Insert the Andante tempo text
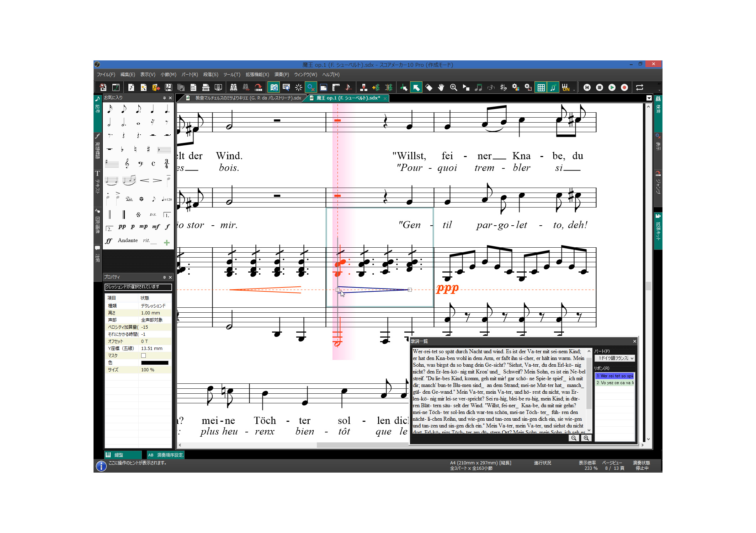 pyautogui.click(x=128, y=241)
